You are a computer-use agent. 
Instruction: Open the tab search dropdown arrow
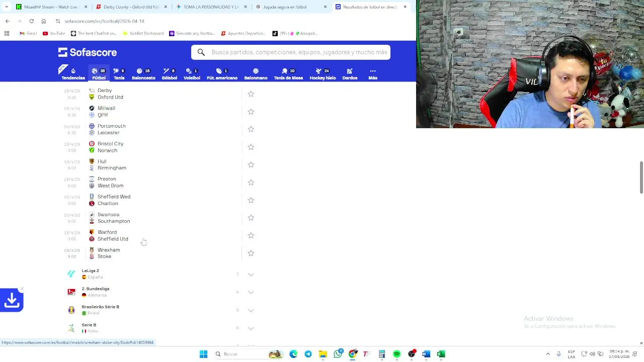(7, 7)
